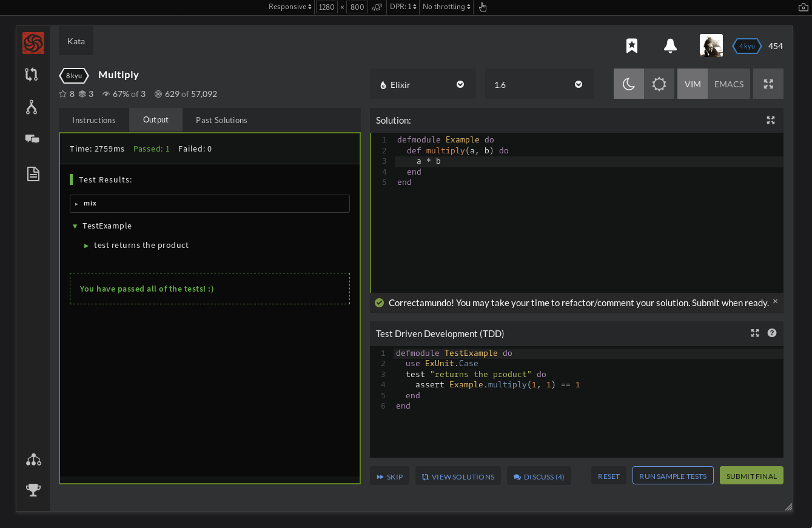This screenshot has height=528, width=812.
Task: Open the discussions chat icon in the sidebar
Action: [x=33, y=139]
